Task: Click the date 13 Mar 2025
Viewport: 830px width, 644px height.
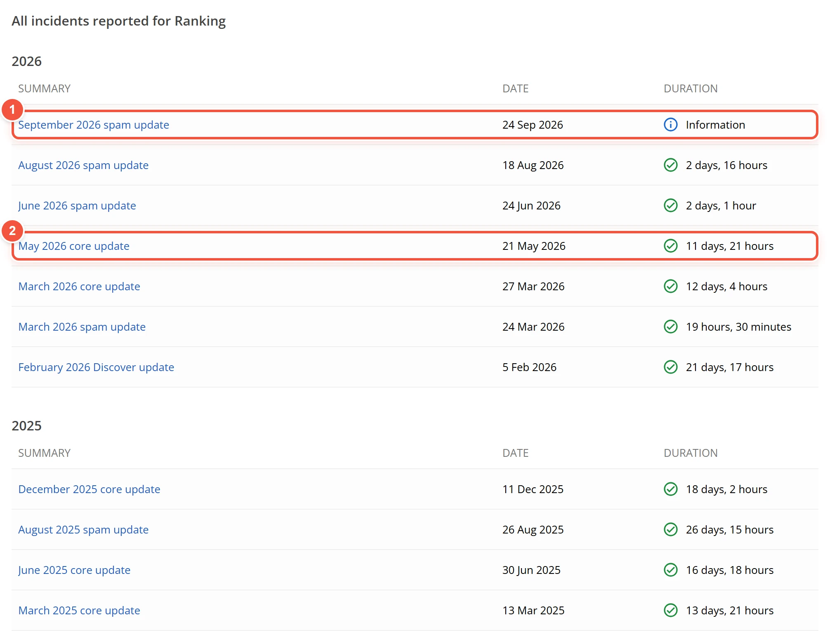Action: [533, 611]
